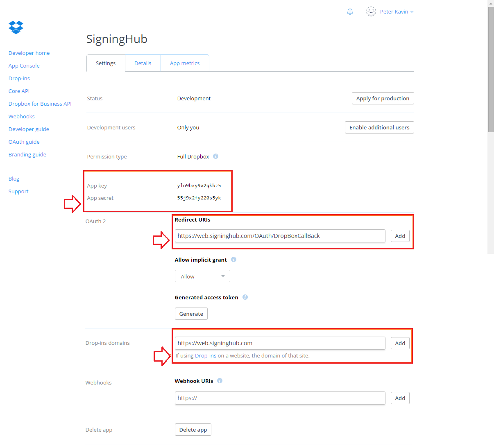Switch to the Details tab
Viewport: 494px width, 448px height.
pos(143,63)
